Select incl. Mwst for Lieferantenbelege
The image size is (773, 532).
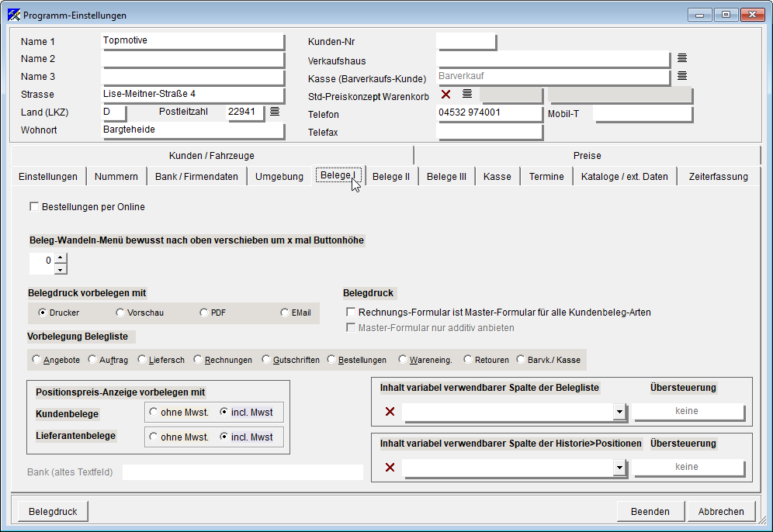tap(224, 437)
